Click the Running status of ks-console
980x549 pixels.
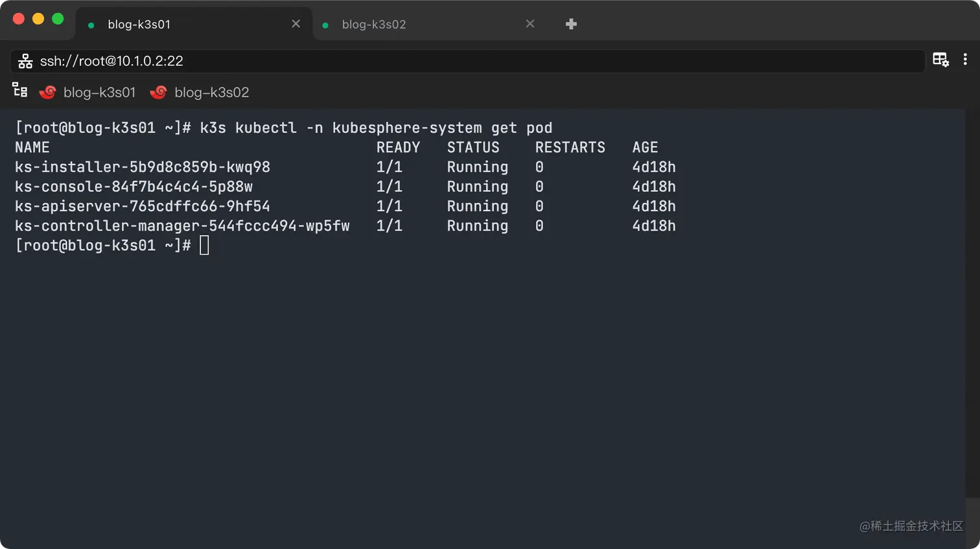(478, 187)
